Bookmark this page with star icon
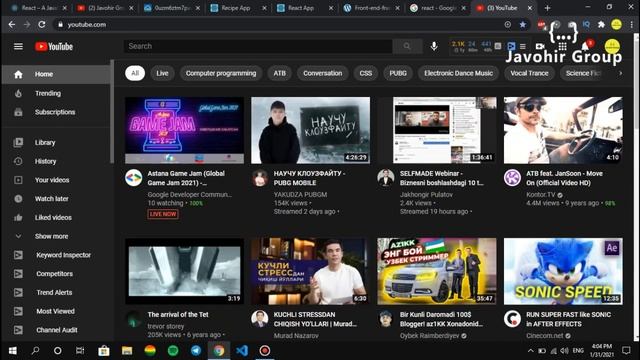The height and width of the screenshot is (360, 640). click(522, 24)
